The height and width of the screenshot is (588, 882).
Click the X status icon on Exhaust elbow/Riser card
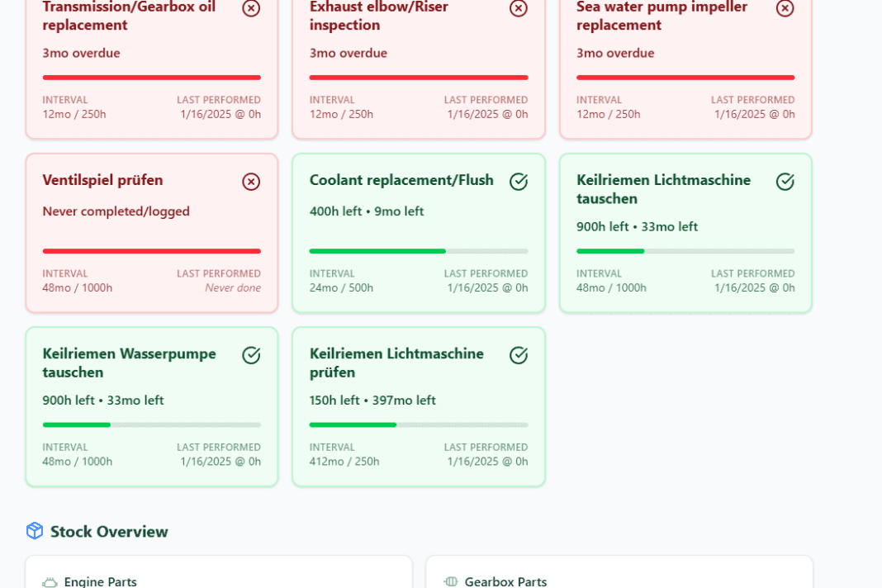[519, 9]
